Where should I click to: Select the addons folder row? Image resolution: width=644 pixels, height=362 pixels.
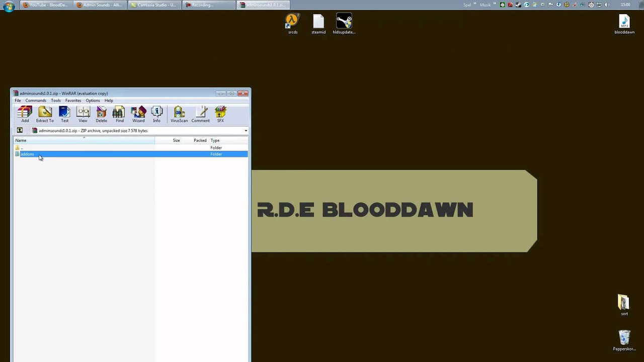(131, 154)
